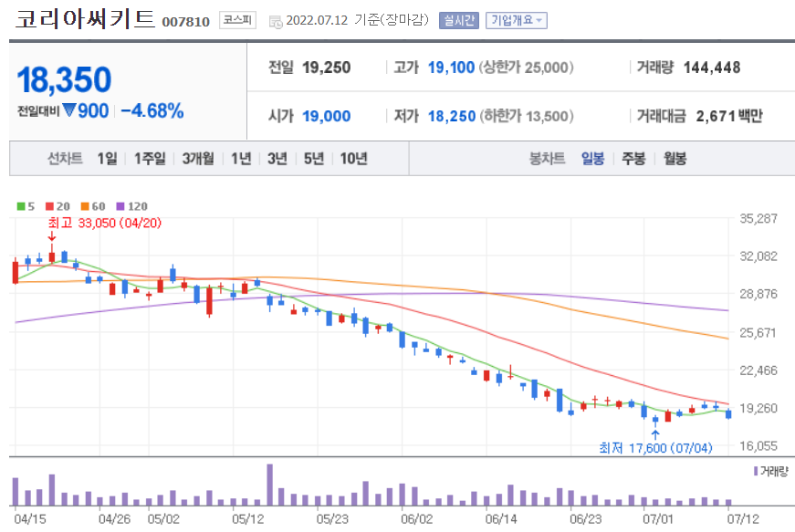The width and height of the screenshot is (795, 532).
Task: Click the 최고 33,050 (04/20) chart label
Action: tap(104, 223)
